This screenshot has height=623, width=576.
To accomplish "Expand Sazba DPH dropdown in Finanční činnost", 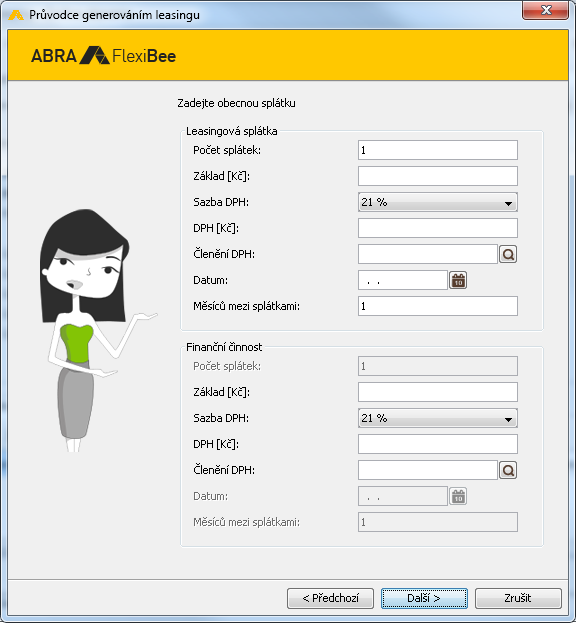I will pyautogui.click(x=438, y=418).
